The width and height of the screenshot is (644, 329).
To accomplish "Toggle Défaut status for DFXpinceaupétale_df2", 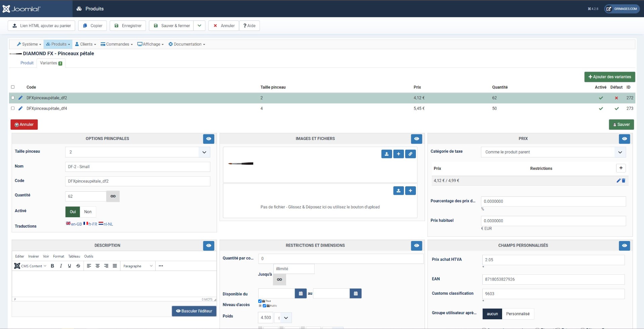I will [x=616, y=98].
